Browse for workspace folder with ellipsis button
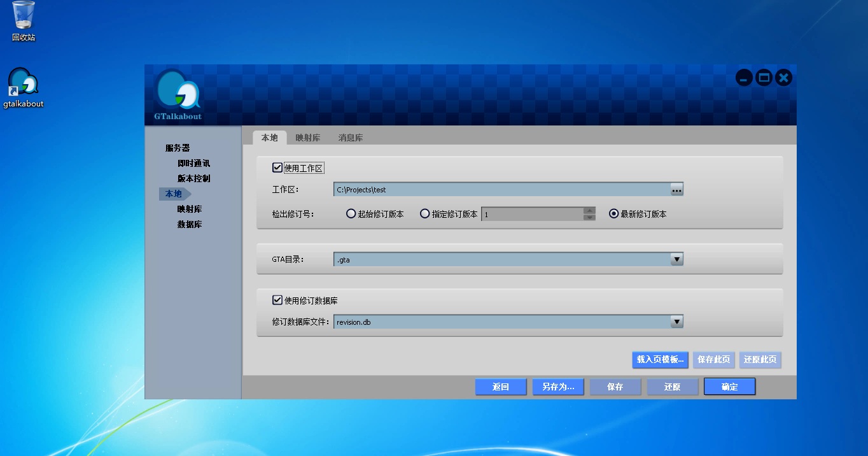868x456 pixels. pos(676,189)
